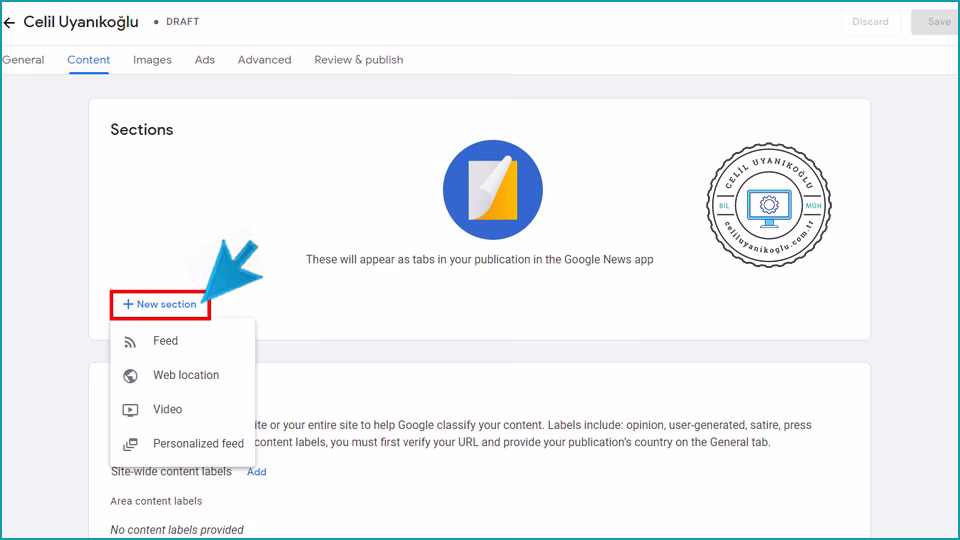Open the Review & publish tab
The height and width of the screenshot is (540, 960).
358,60
